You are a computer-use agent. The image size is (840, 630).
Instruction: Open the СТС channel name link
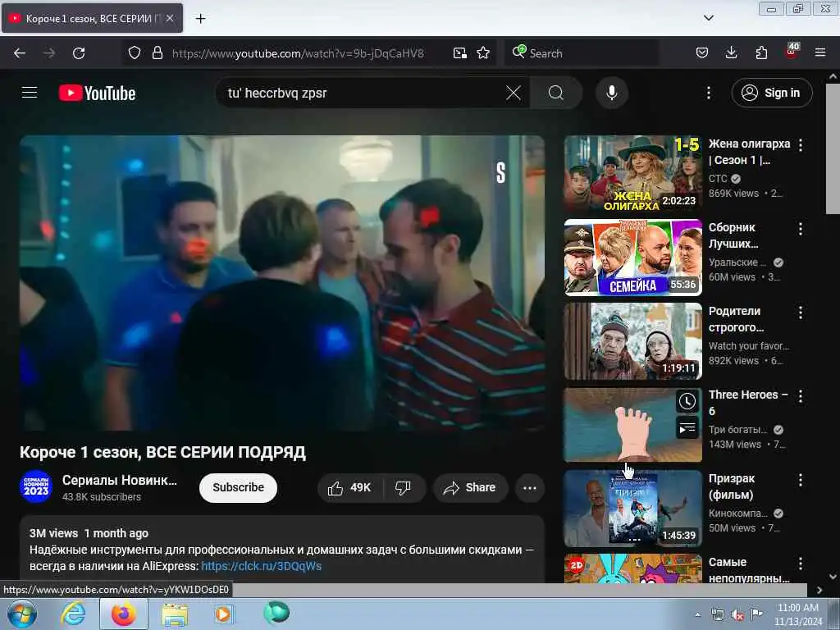point(718,178)
